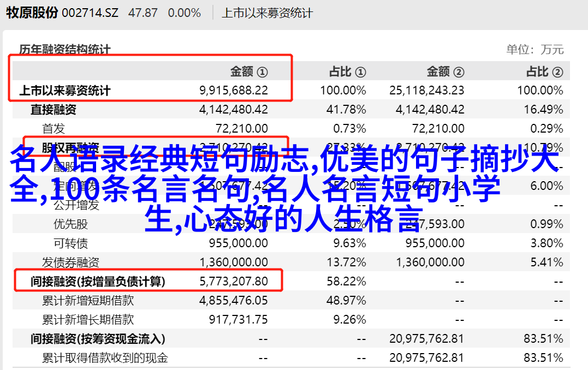Click the 41.78% share value

click(x=346, y=110)
